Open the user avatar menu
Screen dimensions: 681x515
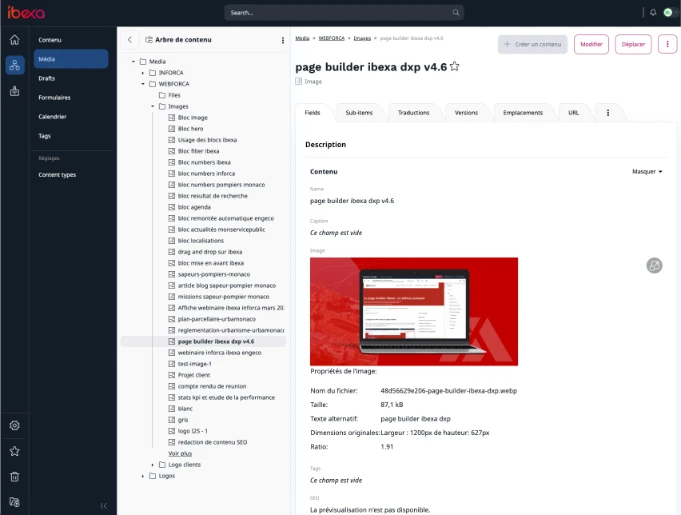point(668,13)
